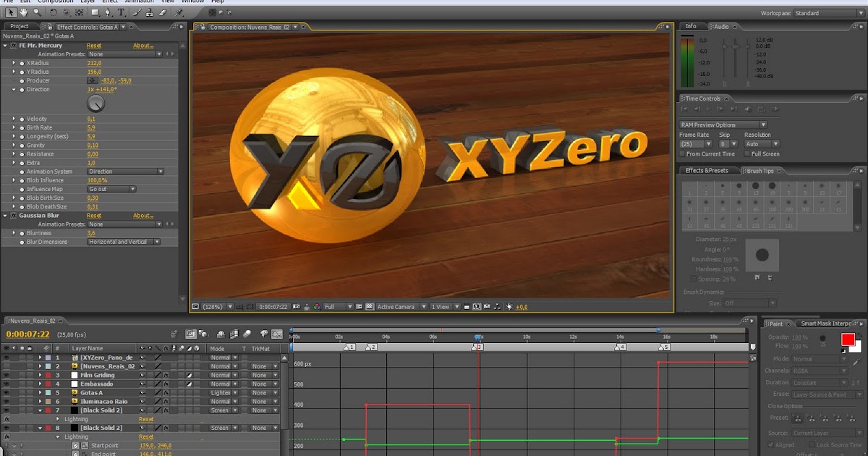
Task: Enable From Current Time checkbox
Action: (x=682, y=153)
